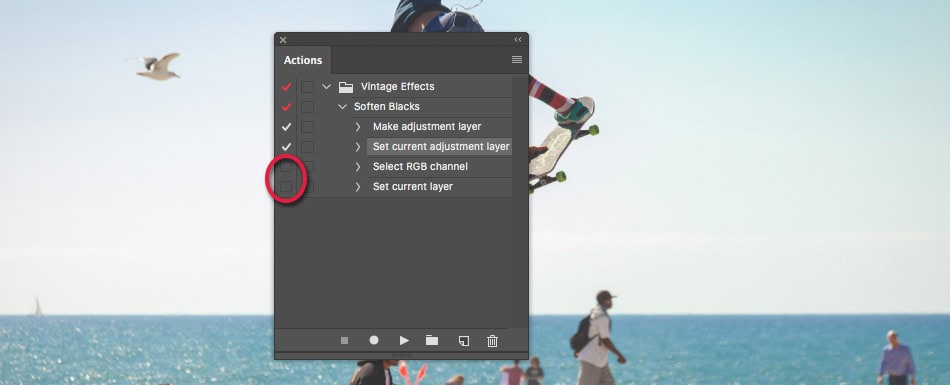Create a new action
Screen dimensions: 950x385
463,341
